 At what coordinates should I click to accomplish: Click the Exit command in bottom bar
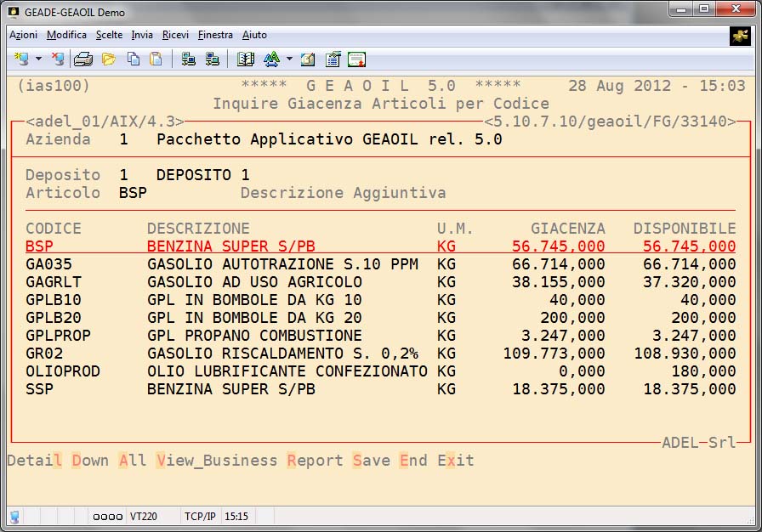[x=456, y=461]
